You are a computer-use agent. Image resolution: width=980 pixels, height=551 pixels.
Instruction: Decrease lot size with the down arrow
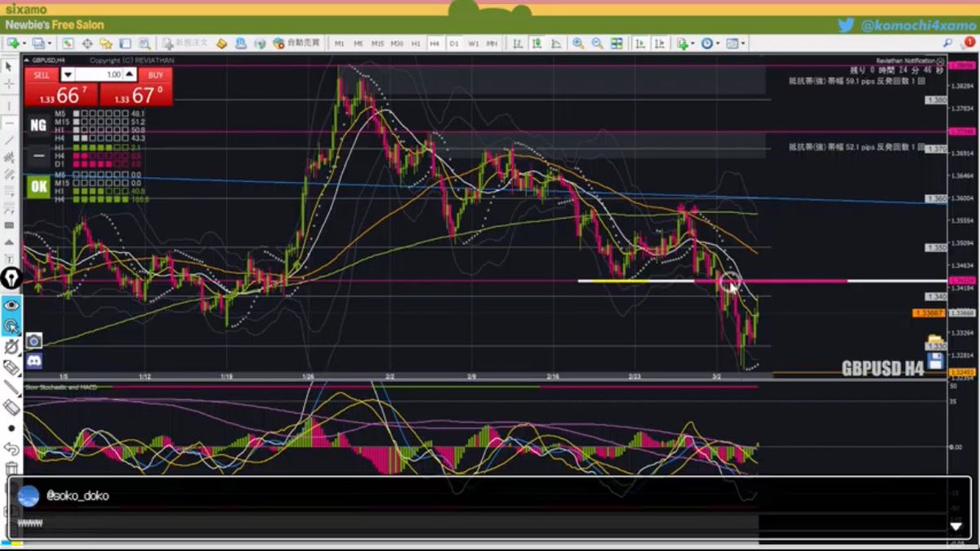(x=68, y=74)
